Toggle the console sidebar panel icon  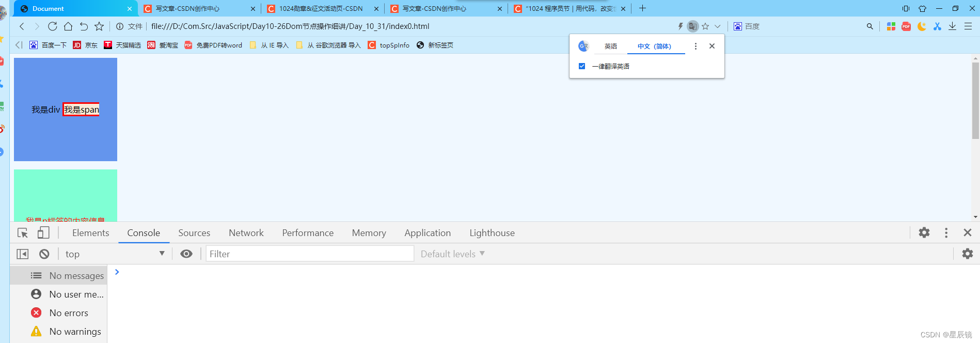click(x=23, y=254)
